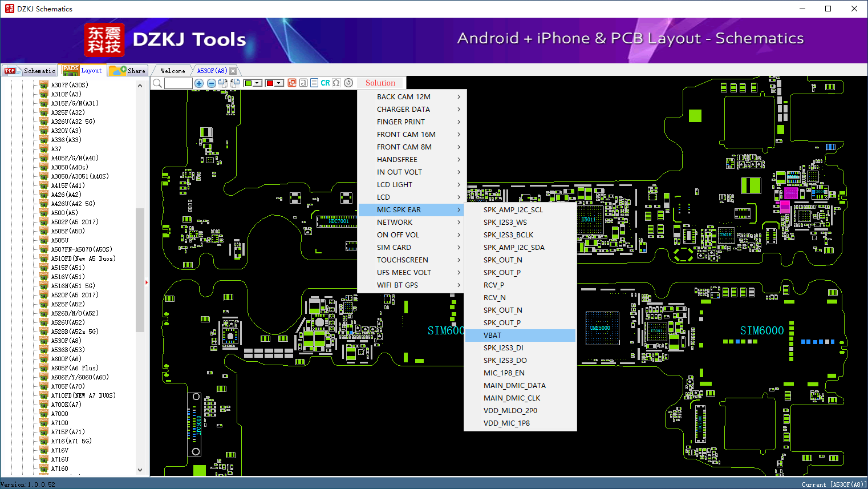The height and width of the screenshot is (489, 868).
Task: Pick the green color swatch in the toolbar
Action: 248,83
